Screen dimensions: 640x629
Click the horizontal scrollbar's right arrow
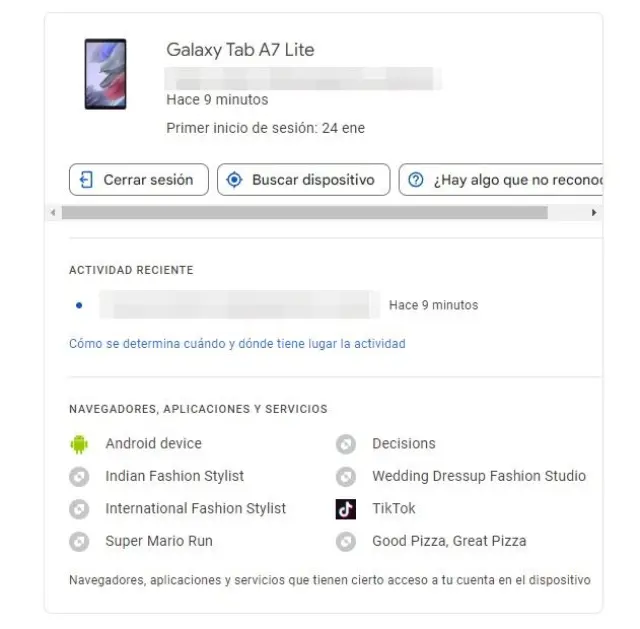(594, 213)
